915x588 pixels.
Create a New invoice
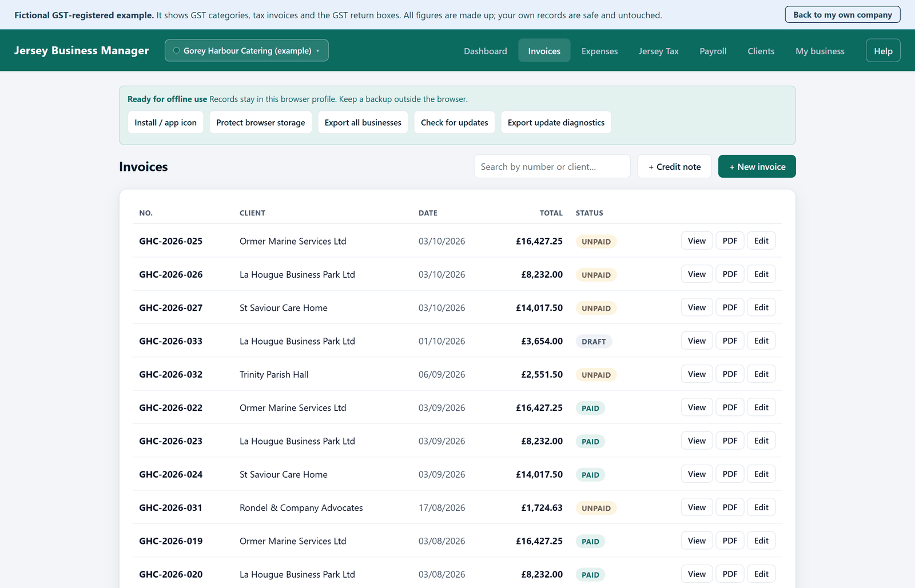(757, 166)
